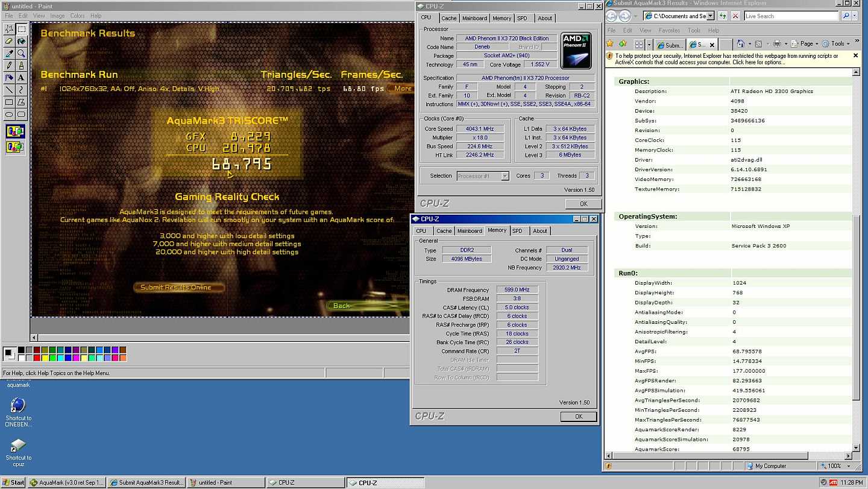This screenshot has height=489, width=868.
Task: Activate the Magnifier tool in Paint
Action: (x=21, y=53)
